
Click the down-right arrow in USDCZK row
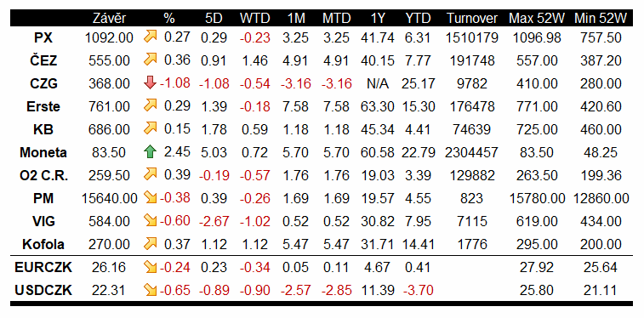click(x=151, y=291)
